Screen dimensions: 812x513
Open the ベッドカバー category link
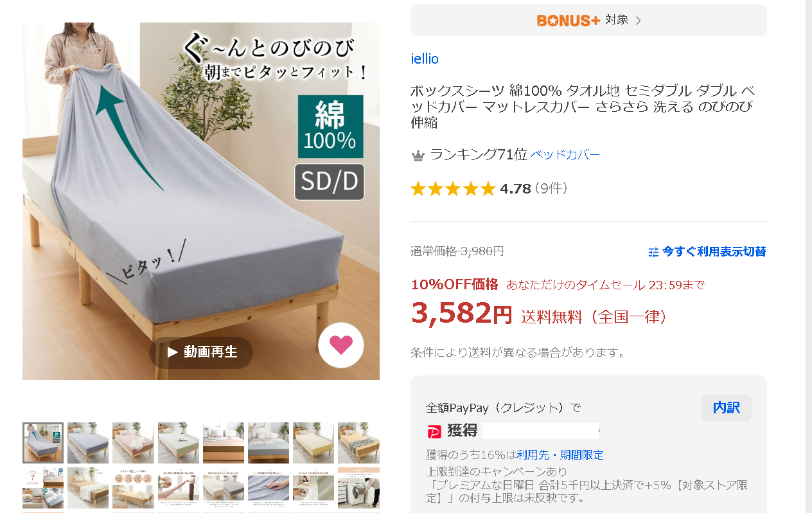[565, 155]
